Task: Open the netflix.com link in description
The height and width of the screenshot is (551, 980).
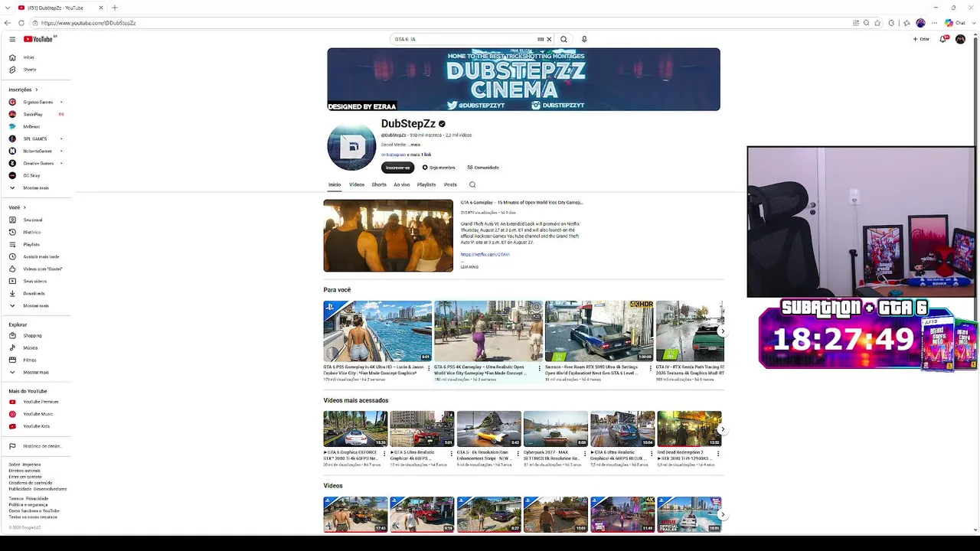Action: click(x=485, y=255)
